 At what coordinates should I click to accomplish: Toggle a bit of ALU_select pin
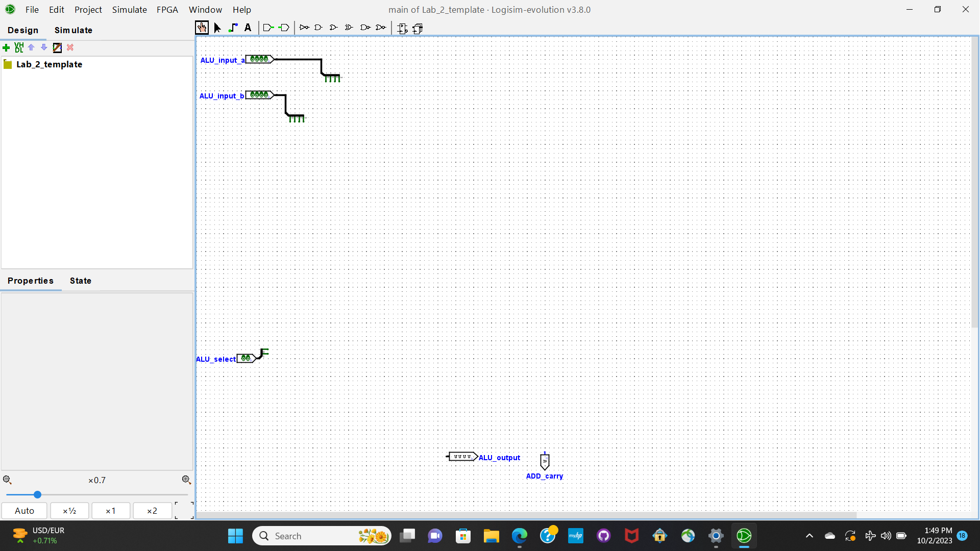pos(244,358)
